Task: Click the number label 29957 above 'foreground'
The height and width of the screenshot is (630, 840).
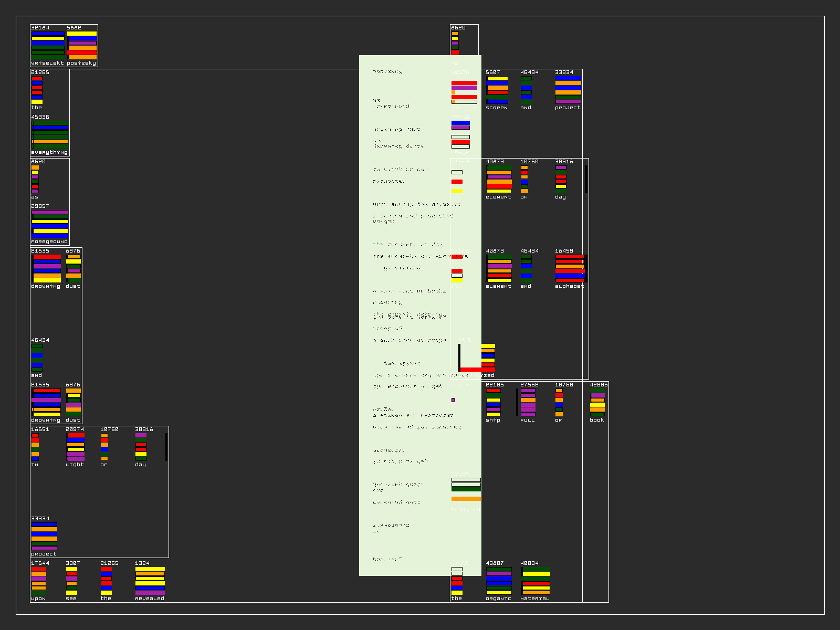Action: [x=40, y=206]
